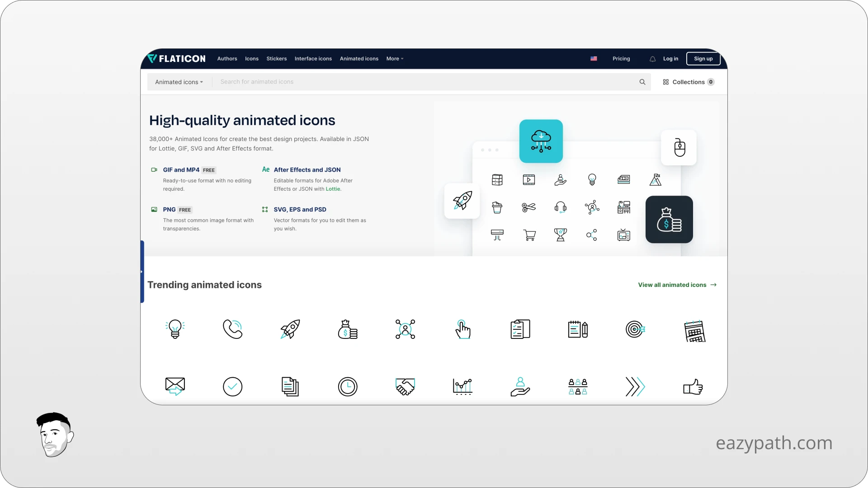Enable the notification bell icon
This screenshot has height=488, width=868.
(x=652, y=58)
